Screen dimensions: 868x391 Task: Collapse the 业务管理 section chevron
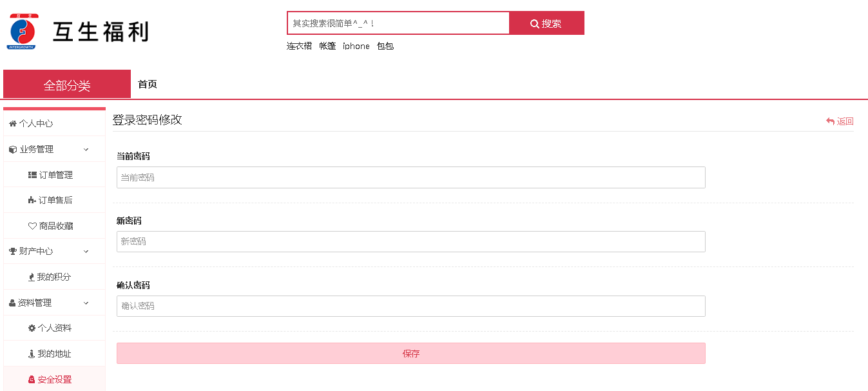pos(86,149)
